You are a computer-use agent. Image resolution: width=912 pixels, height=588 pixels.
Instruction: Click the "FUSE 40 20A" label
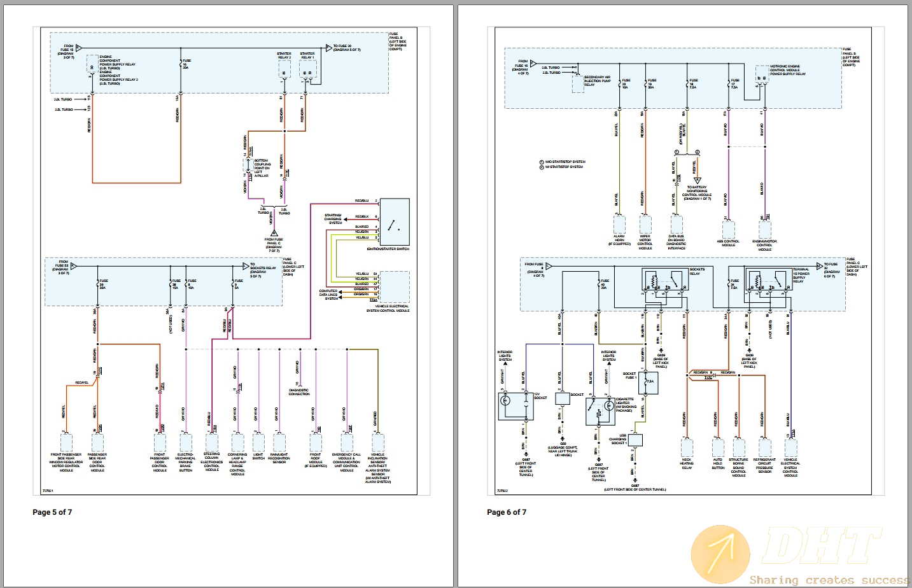pyautogui.click(x=603, y=284)
